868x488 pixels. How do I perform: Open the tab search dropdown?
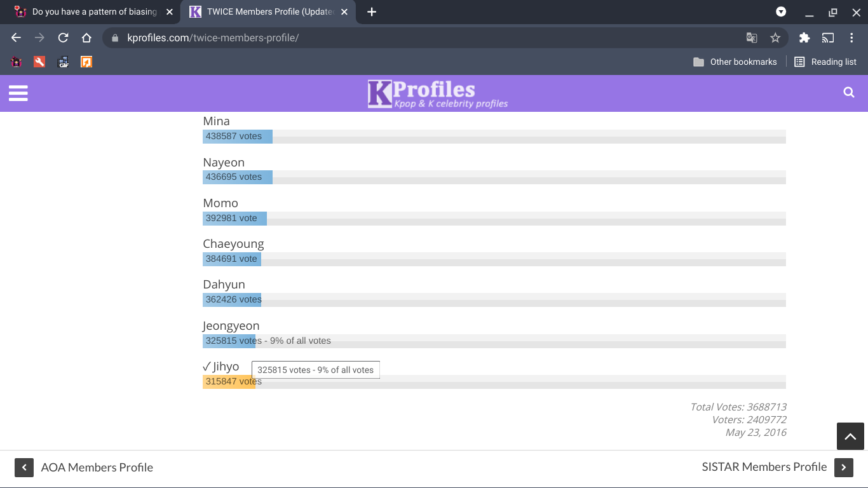[781, 12]
